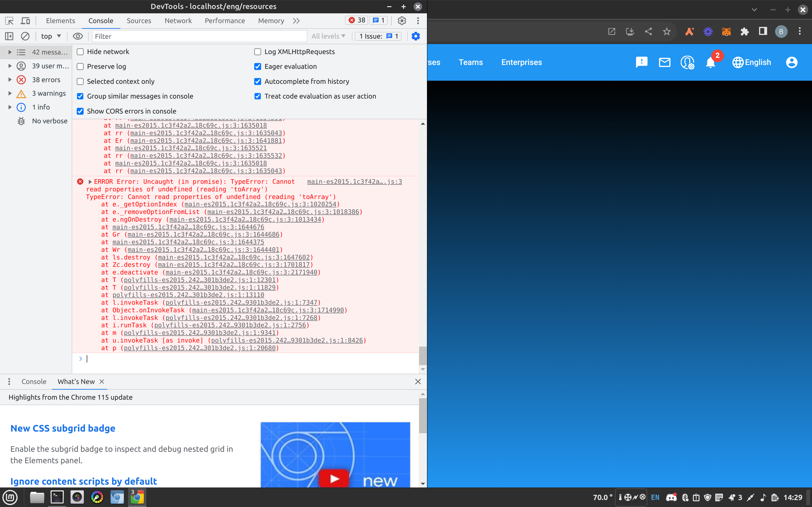
Task: Disable Eager evaluation
Action: [x=258, y=66]
